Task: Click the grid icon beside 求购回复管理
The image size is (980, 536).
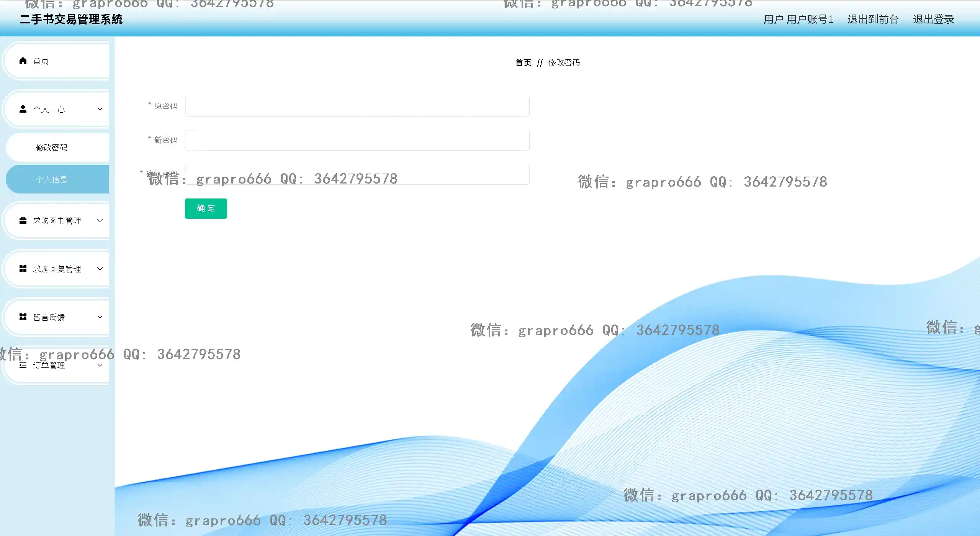Action: point(23,269)
